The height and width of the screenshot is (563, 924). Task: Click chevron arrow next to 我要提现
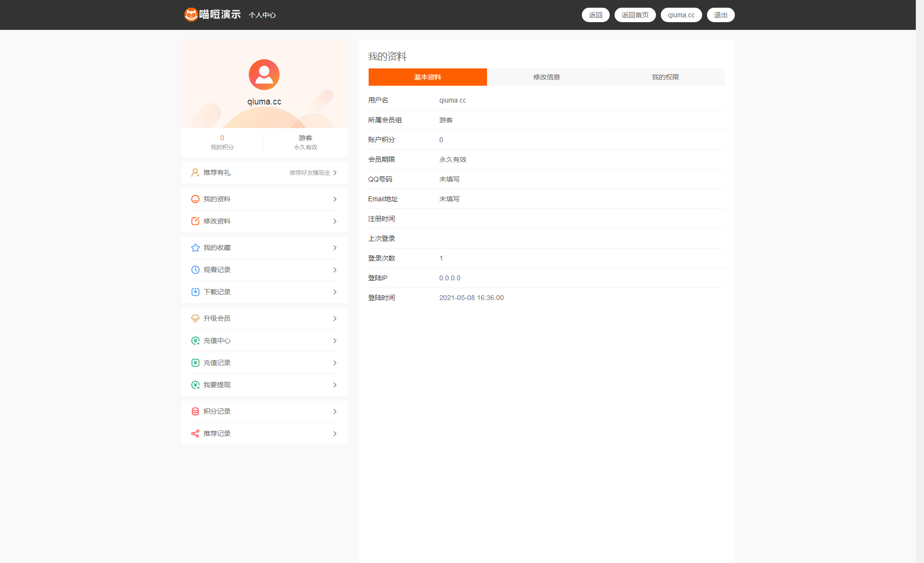point(335,385)
